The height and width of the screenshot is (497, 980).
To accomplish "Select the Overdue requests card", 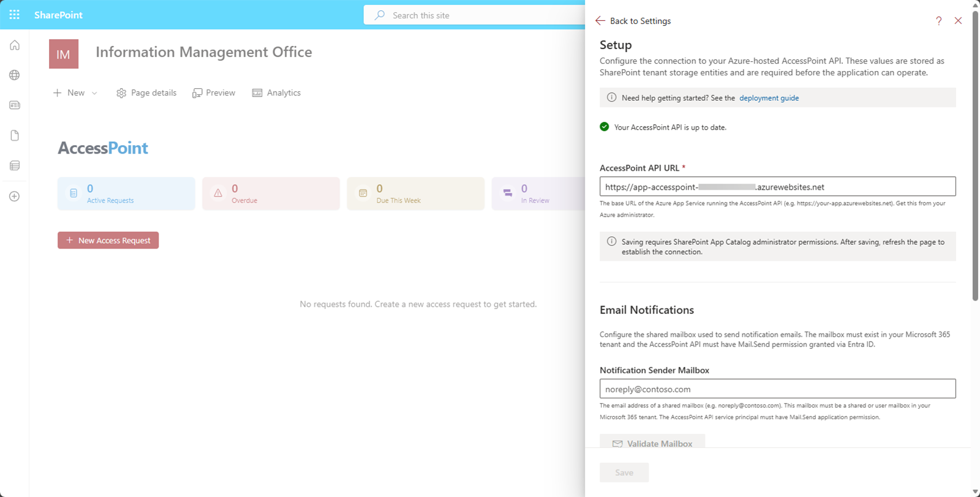I will 271,194.
